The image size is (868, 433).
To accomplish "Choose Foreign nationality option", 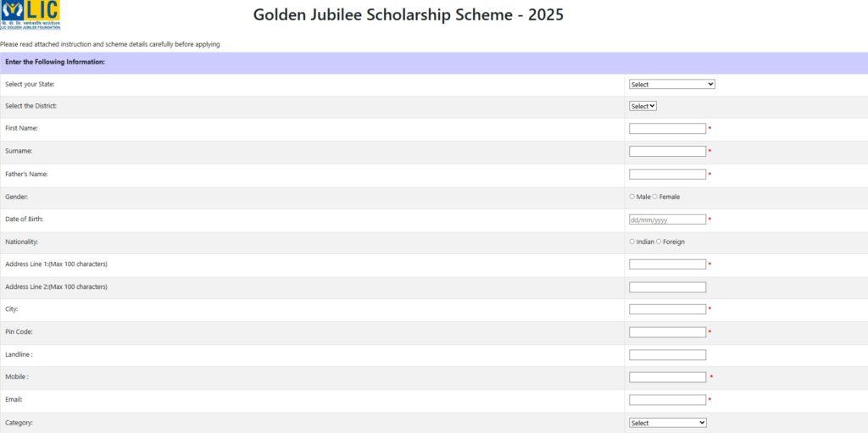I will (659, 241).
